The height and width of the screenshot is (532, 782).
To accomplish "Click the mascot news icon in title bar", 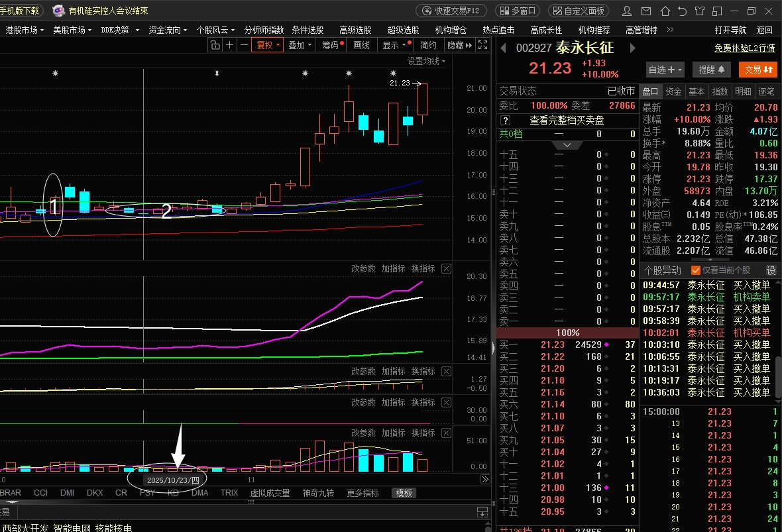I will (58, 11).
